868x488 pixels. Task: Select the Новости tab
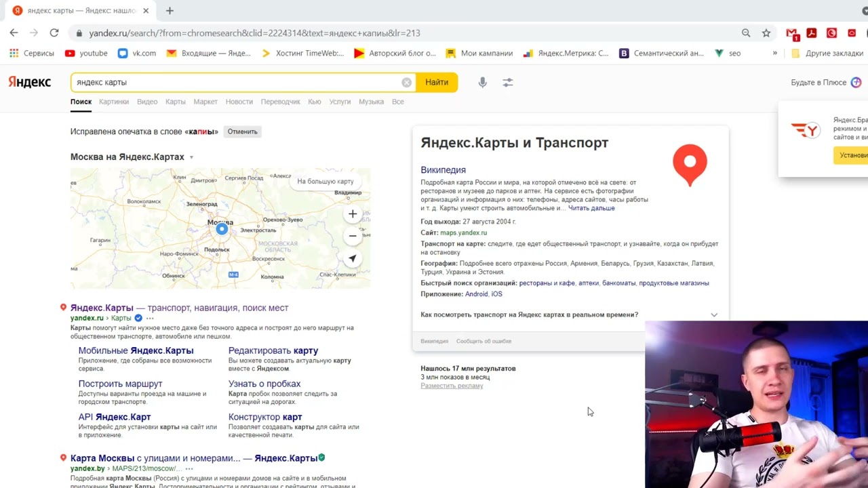pos(239,102)
